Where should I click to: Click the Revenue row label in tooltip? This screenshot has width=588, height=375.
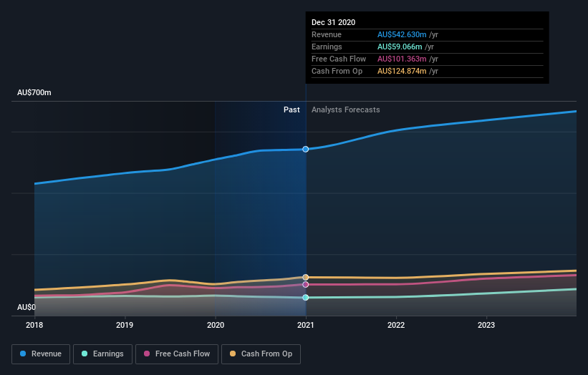327,34
